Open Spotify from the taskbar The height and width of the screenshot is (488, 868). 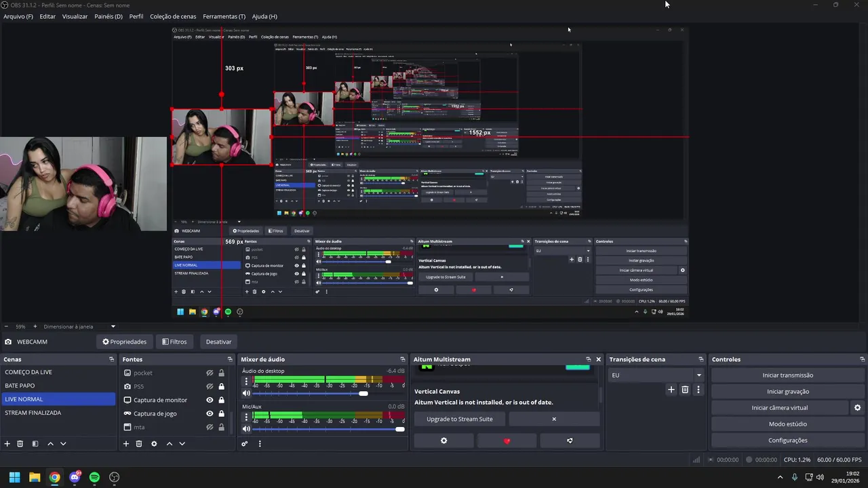94,477
